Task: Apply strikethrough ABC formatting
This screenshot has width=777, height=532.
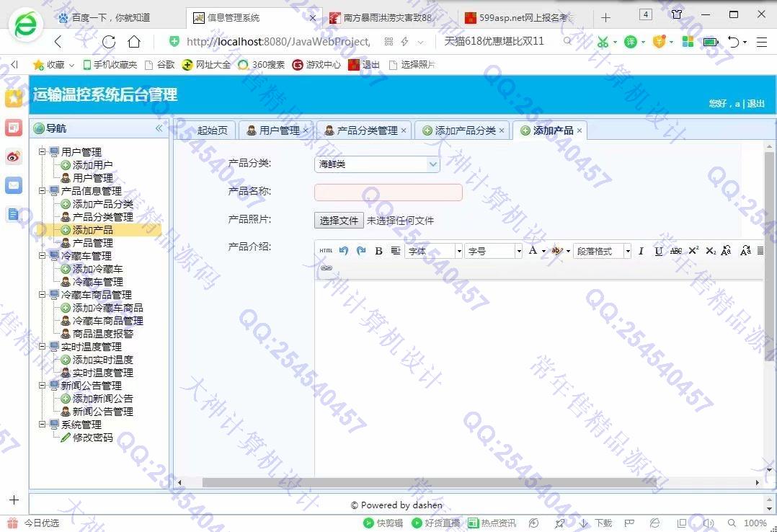Action: [x=676, y=251]
